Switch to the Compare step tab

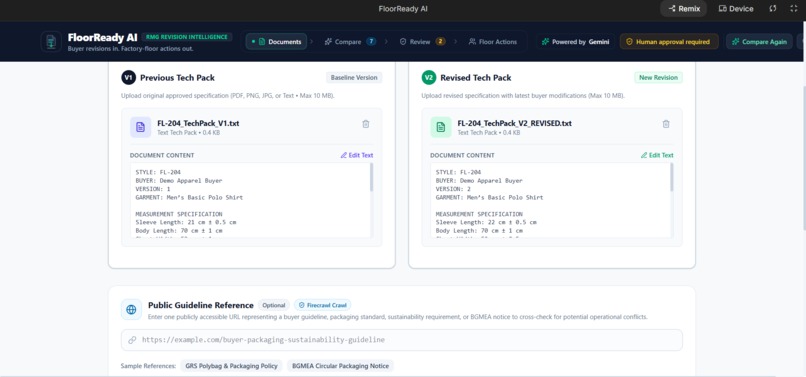350,42
